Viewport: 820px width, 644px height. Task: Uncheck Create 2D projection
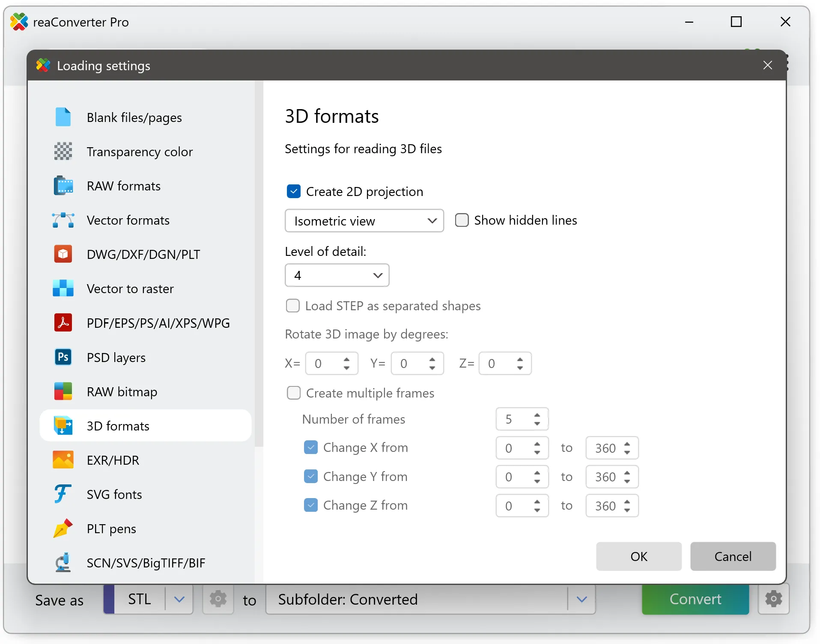point(294,191)
